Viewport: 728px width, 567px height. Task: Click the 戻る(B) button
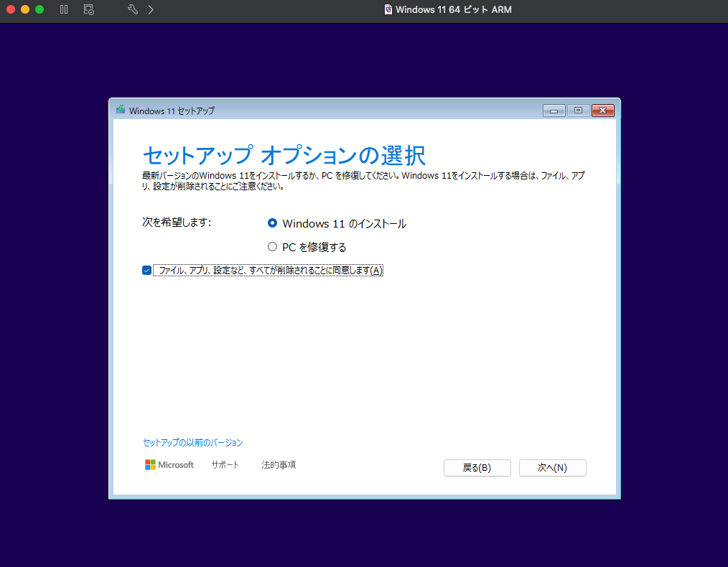coord(477,468)
